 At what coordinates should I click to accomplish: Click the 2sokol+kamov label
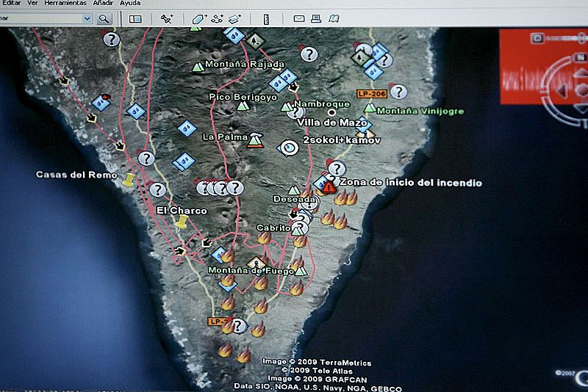coord(341,140)
